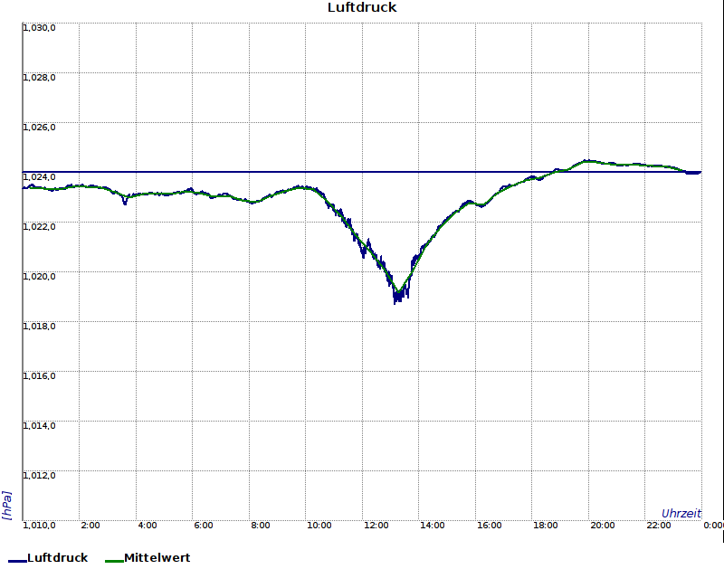Click the 1,018,0 y-axis label
Image resolution: width=724 pixels, height=588 pixels.
[x=39, y=327]
